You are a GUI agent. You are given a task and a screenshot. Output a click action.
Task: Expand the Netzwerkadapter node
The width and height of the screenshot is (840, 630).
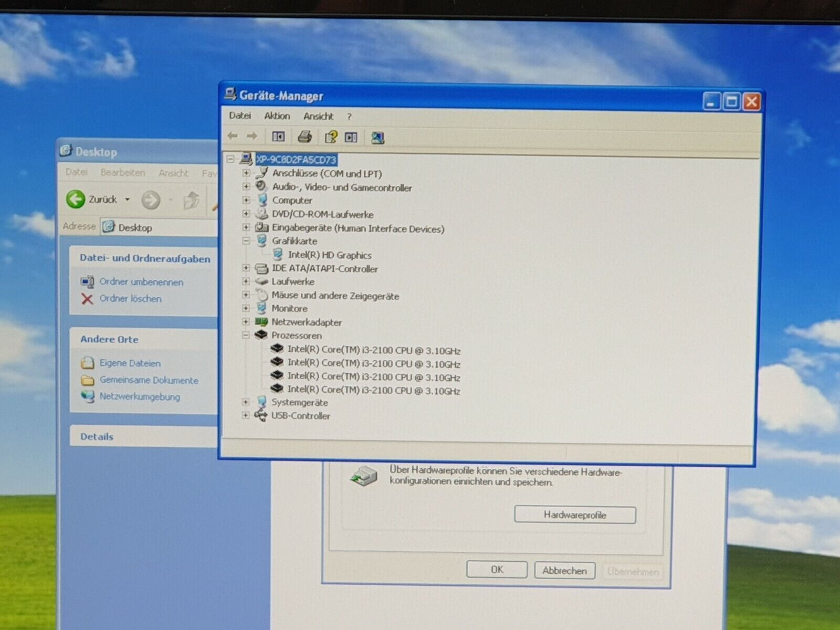point(246,321)
